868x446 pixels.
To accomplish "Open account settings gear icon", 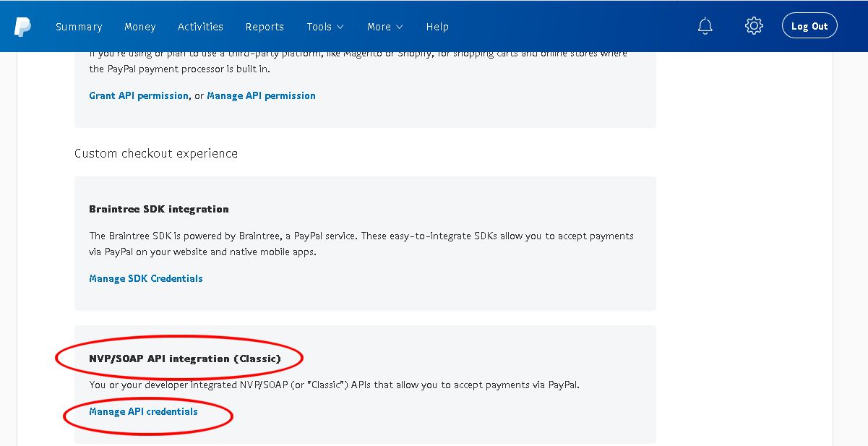I will click(754, 26).
